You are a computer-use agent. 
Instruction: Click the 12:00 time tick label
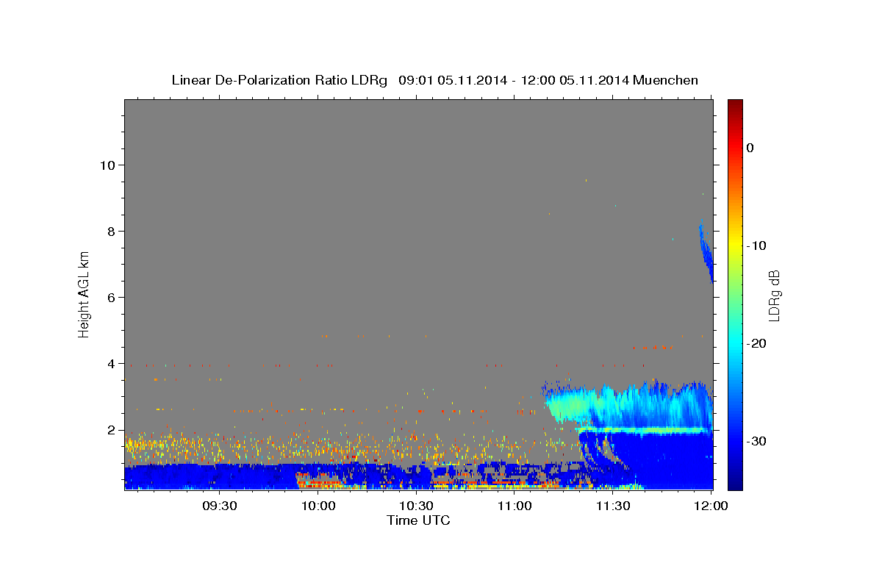coord(711,506)
